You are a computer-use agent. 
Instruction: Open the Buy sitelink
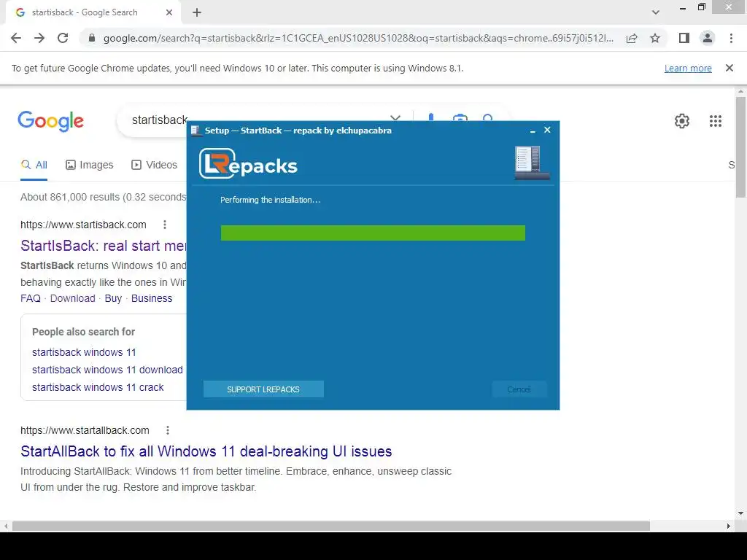tap(113, 298)
